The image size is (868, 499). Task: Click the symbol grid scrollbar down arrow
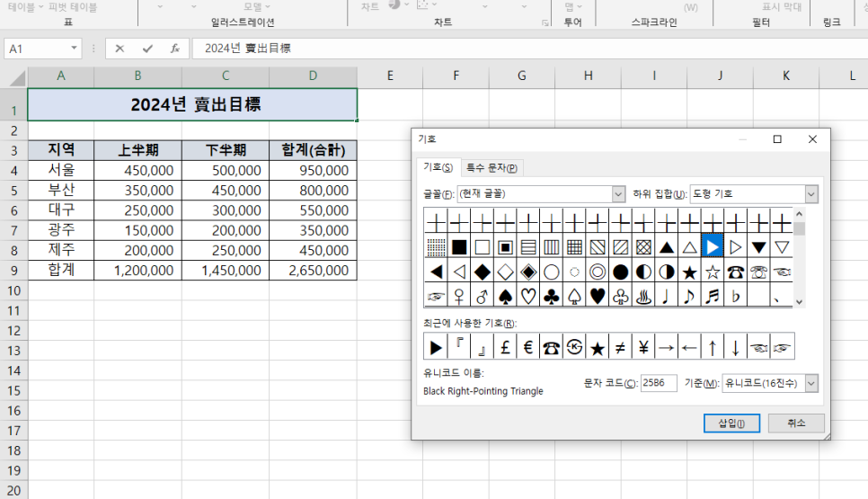click(799, 302)
